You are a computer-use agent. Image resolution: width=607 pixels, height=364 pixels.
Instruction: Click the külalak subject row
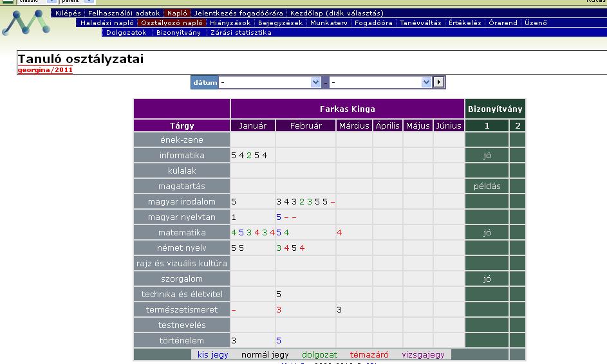182,170
